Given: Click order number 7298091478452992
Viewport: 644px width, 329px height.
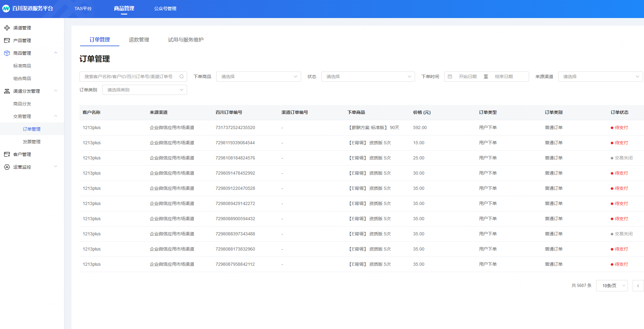Looking at the screenshot, I should click(x=235, y=173).
